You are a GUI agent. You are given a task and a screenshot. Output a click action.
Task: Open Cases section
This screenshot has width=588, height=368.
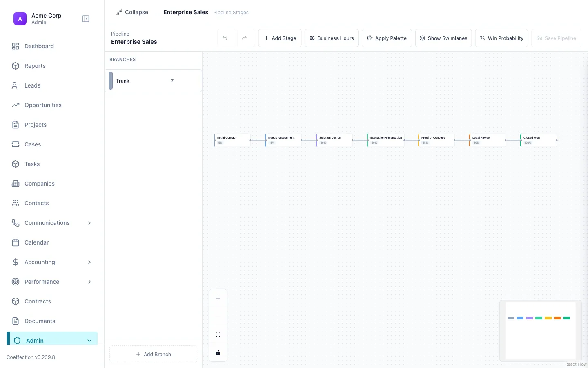point(52,144)
